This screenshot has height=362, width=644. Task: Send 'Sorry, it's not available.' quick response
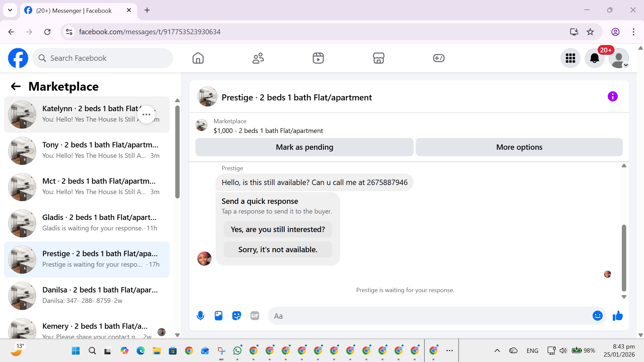pyautogui.click(x=278, y=250)
